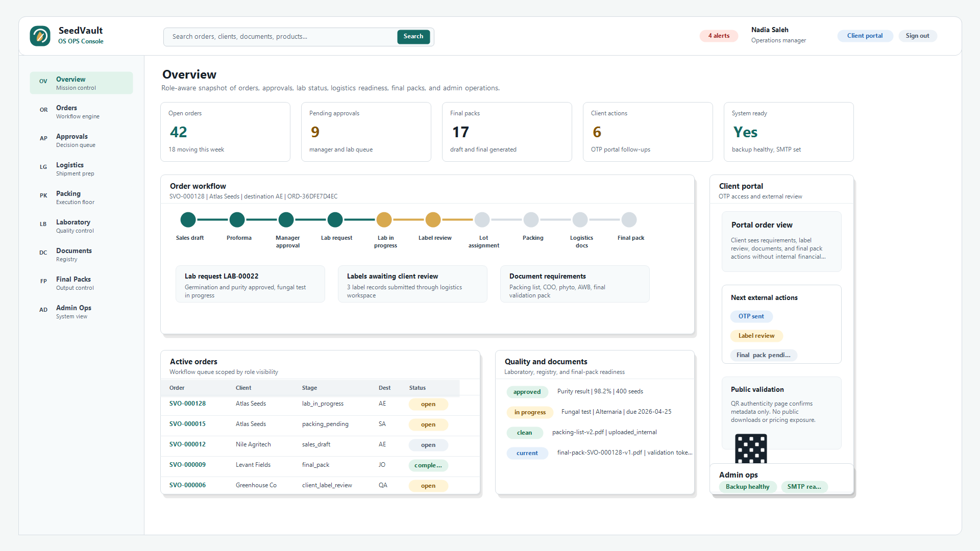Select the Sales draft workflow step circle
This screenshot has width=980, height=551.
[188, 220]
